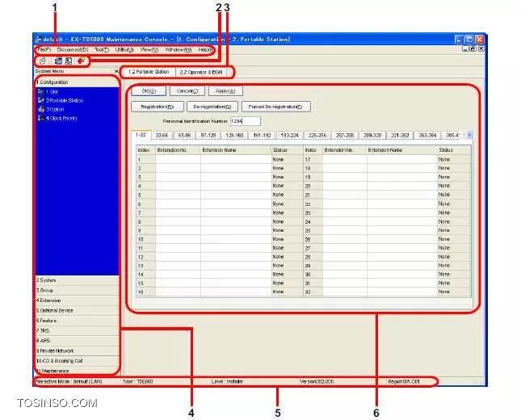521x420 pixels.
Task: Click the Status cell for index 10
Action: coord(287,239)
